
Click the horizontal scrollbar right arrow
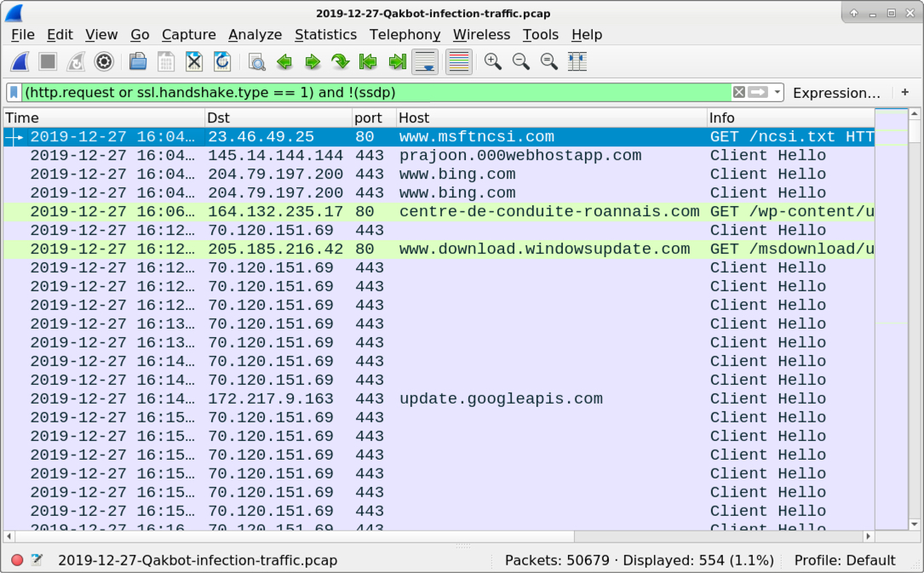click(868, 536)
